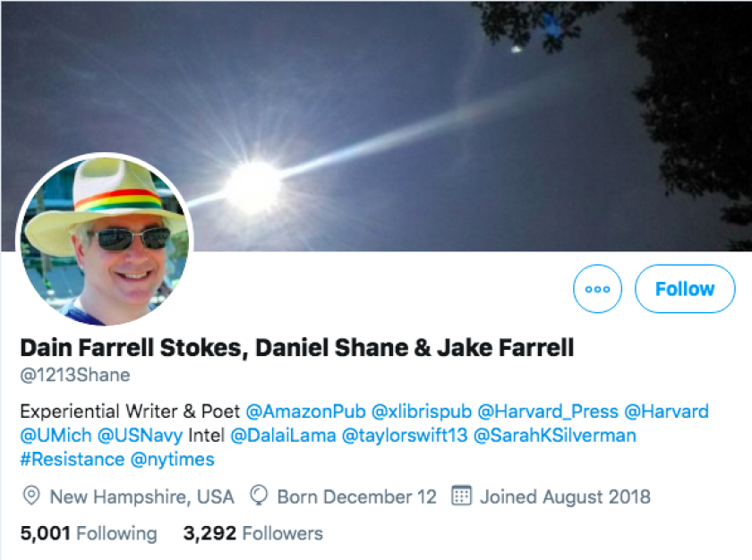Image resolution: width=752 pixels, height=560 pixels.
Task: Show the 5,001 Following list
Action: click(x=89, y=533)
